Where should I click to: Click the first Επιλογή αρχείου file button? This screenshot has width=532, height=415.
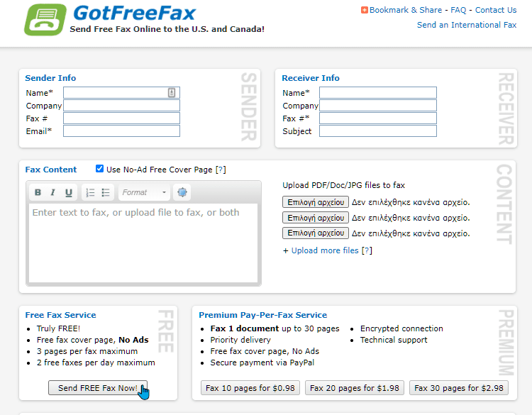(x=316, y=202)
